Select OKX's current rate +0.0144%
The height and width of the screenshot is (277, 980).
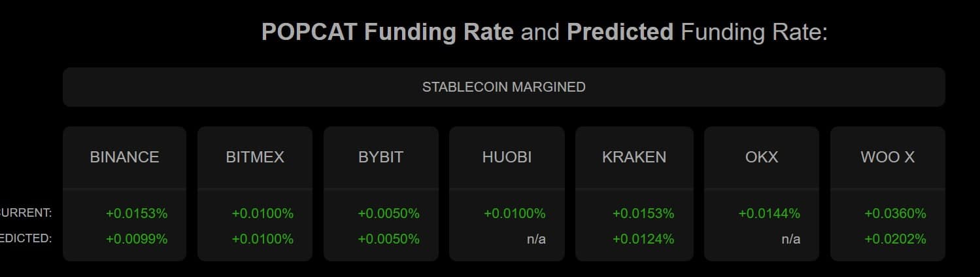point(769,213)
